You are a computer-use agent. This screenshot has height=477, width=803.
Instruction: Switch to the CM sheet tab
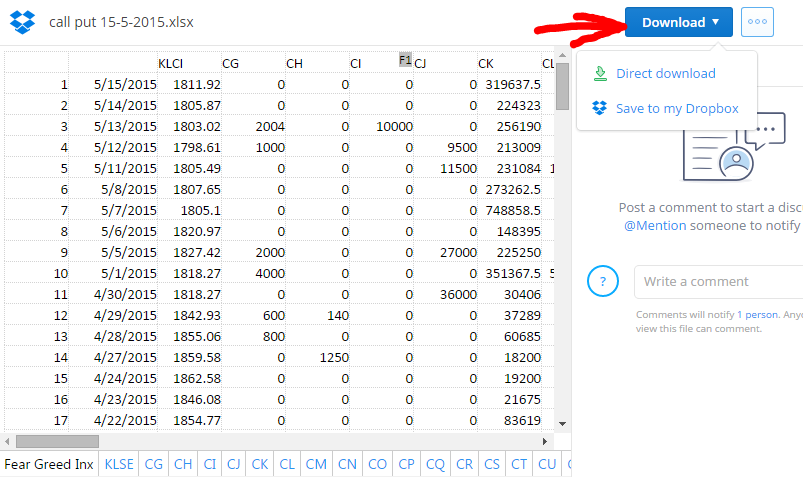tap(316, 464)
